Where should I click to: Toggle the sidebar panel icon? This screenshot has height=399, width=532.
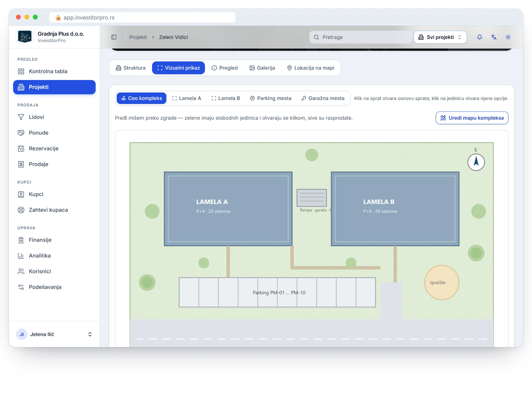point(114,37)
